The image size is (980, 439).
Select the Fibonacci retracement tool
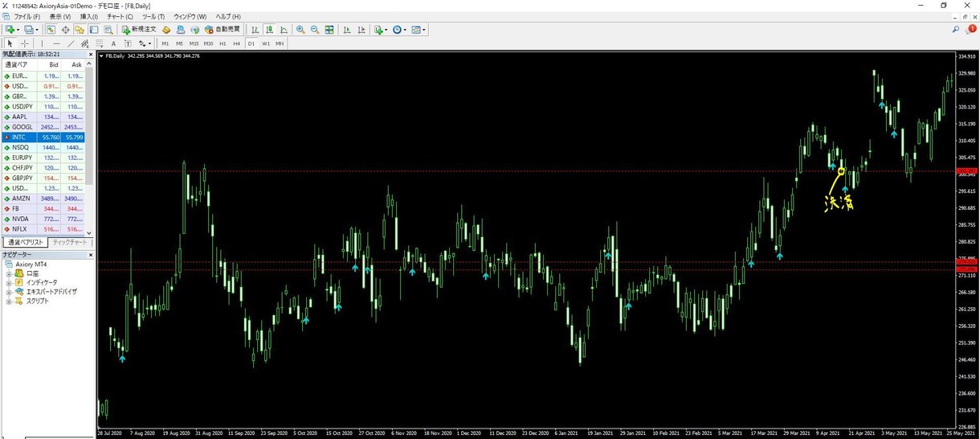tap(99, 43)
